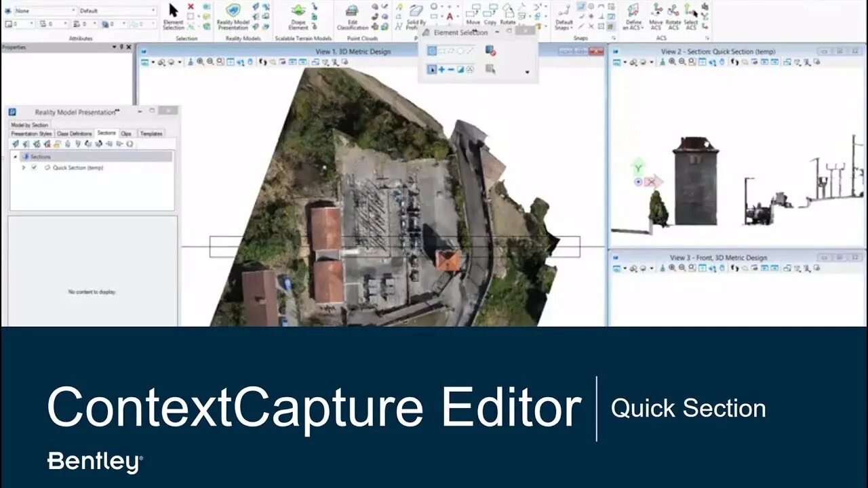This screenshot has width=868, height=488.
Task: Open View 1 attributes dropdown arrow
Action: click(x=153, y=62)
